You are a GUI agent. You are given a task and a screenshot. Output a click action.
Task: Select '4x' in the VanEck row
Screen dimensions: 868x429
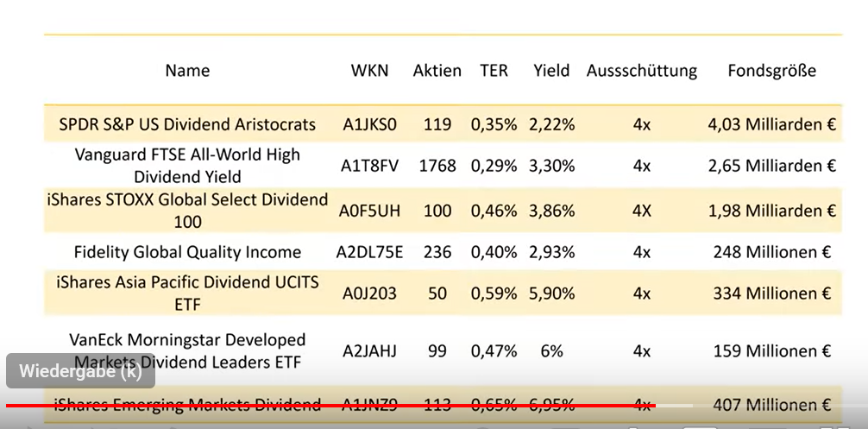642,351
